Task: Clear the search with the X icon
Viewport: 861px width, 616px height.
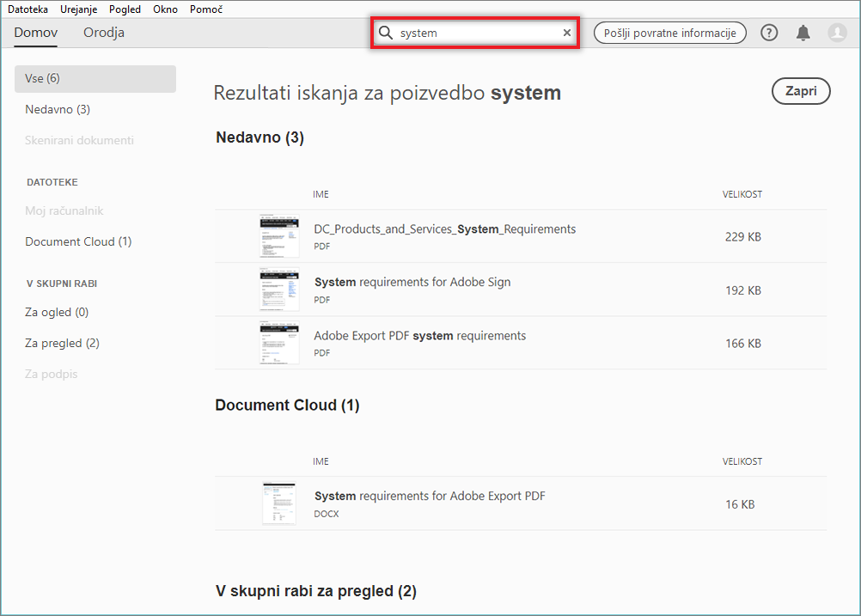Action: (566, 33)
